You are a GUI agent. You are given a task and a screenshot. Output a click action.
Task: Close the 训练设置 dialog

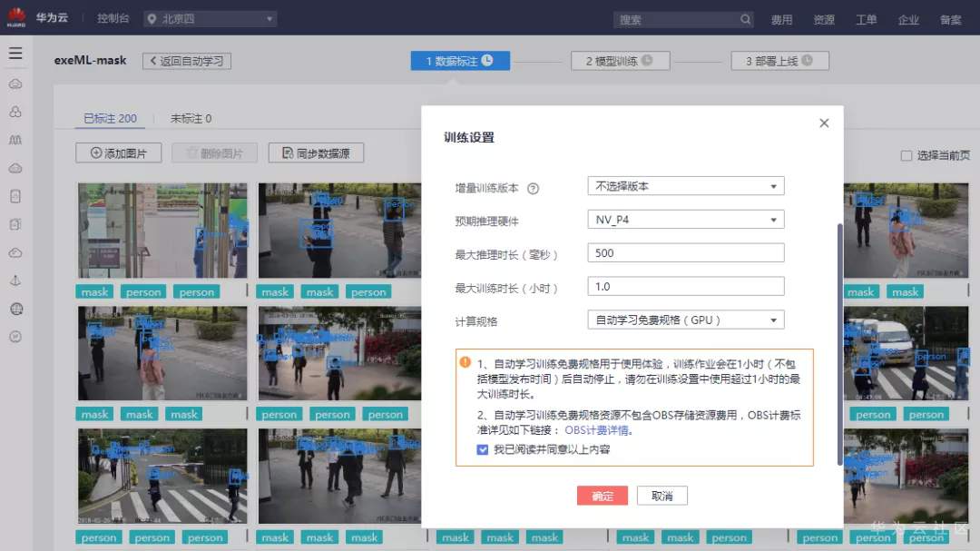click(824, 123)
